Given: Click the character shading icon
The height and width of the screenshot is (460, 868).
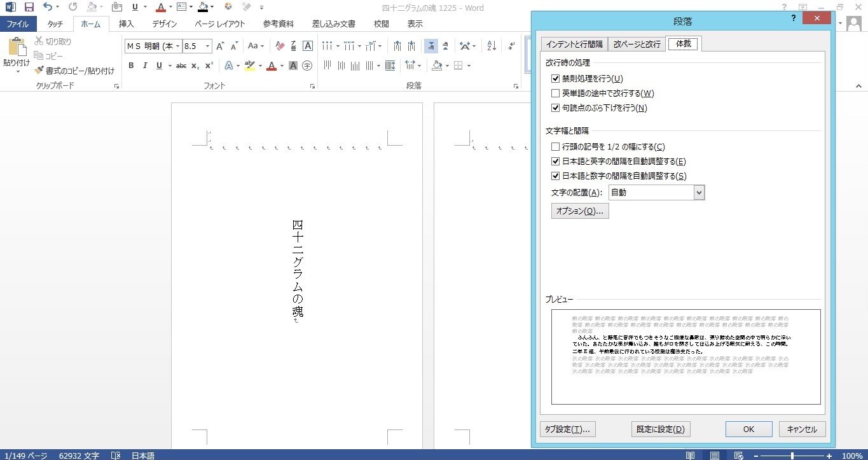Looking at the screenshot, I should pos(293,66).
